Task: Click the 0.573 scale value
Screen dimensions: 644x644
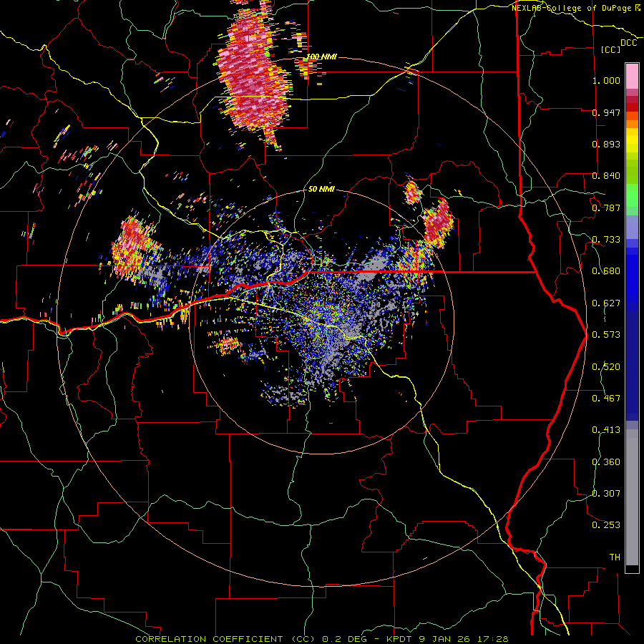Action: (x=606, y=335)
